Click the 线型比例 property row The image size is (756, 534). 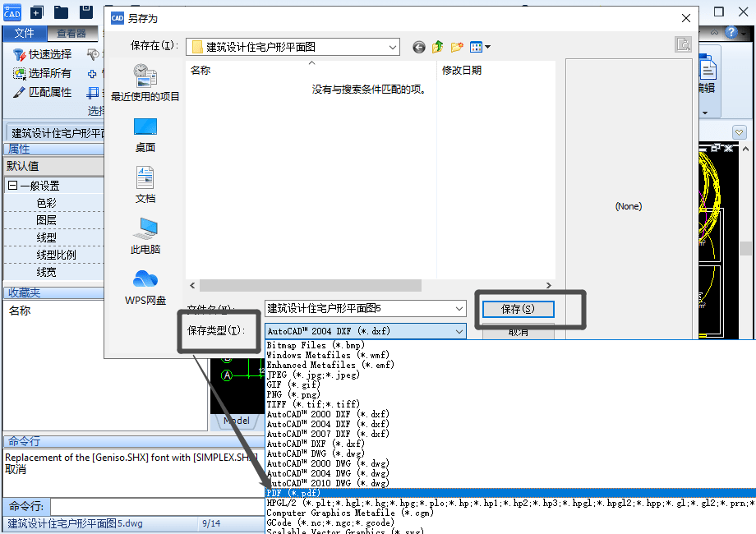54,255
